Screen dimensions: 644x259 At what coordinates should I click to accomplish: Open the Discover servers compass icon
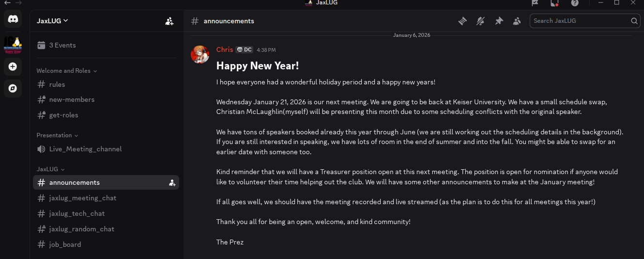[13, 88]
